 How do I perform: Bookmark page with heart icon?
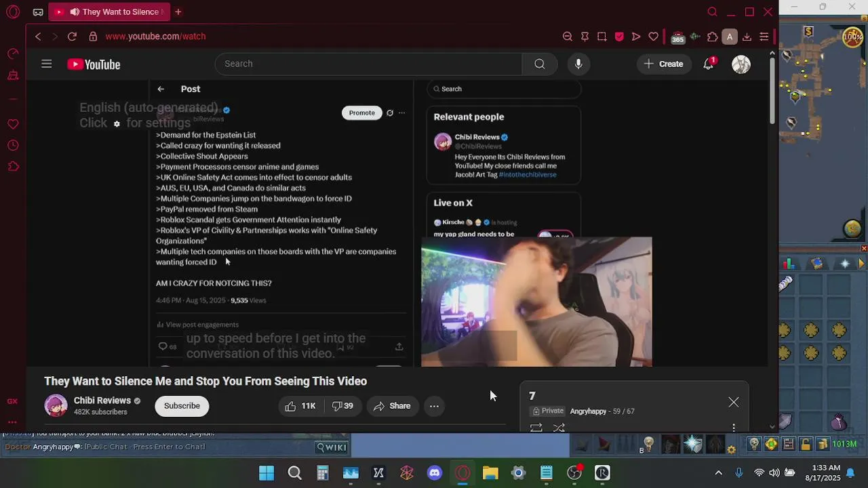tap(654, 37)
